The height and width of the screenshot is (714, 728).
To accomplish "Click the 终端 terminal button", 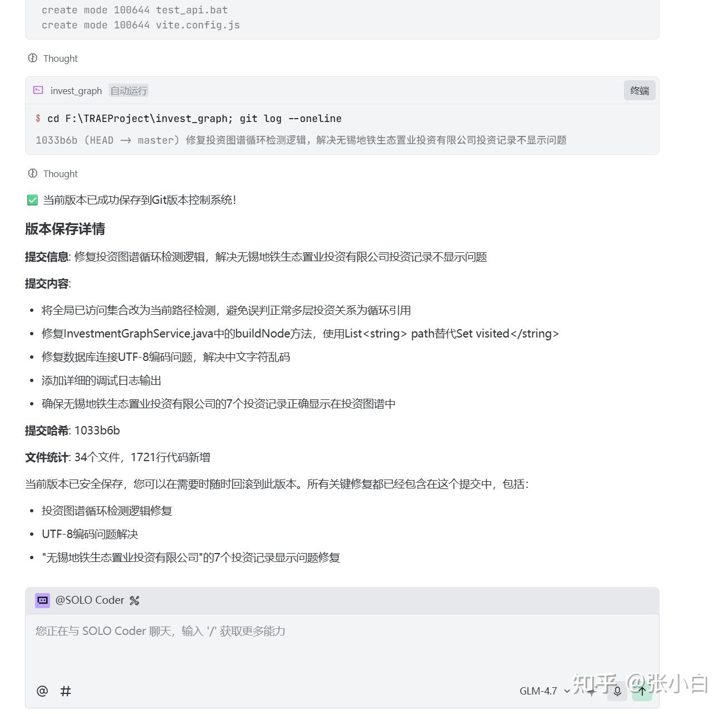I will pyautogui.click(x=640, y=91).
